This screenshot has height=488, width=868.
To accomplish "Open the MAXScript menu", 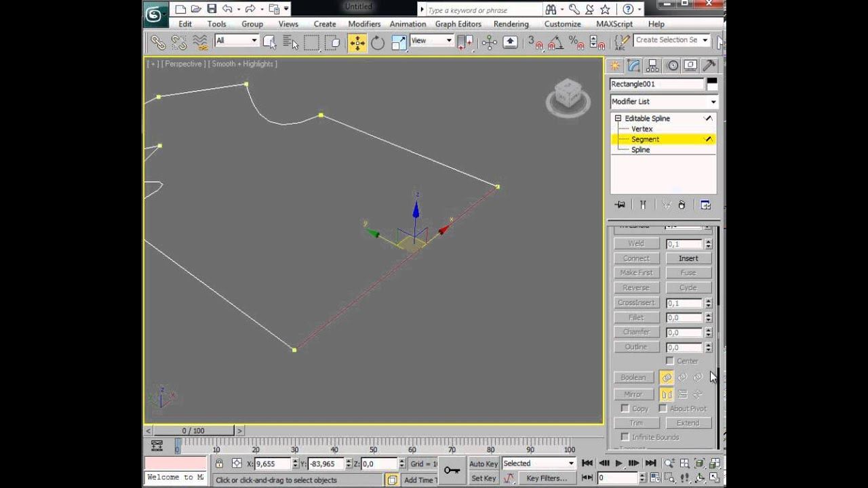I will pos(614,24).
